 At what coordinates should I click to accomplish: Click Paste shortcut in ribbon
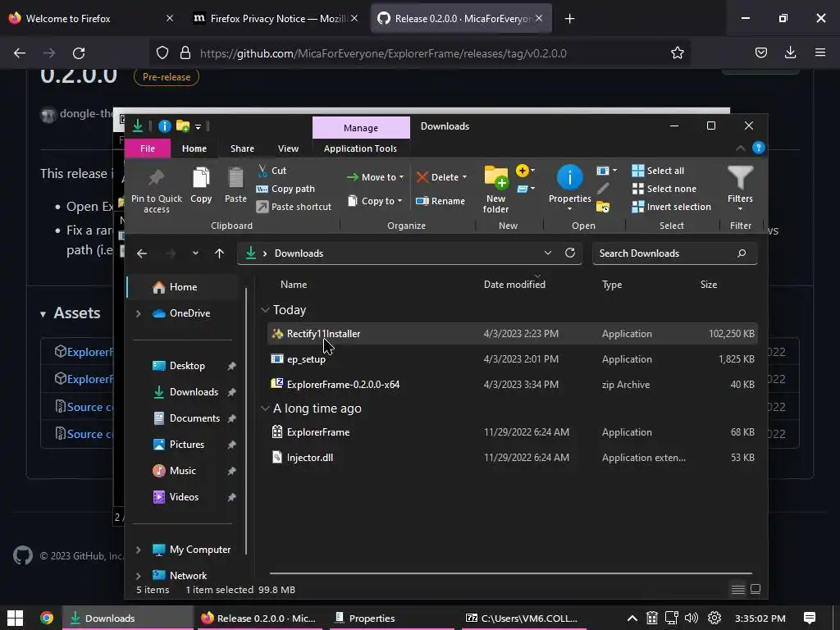click(x=294, y=207)
